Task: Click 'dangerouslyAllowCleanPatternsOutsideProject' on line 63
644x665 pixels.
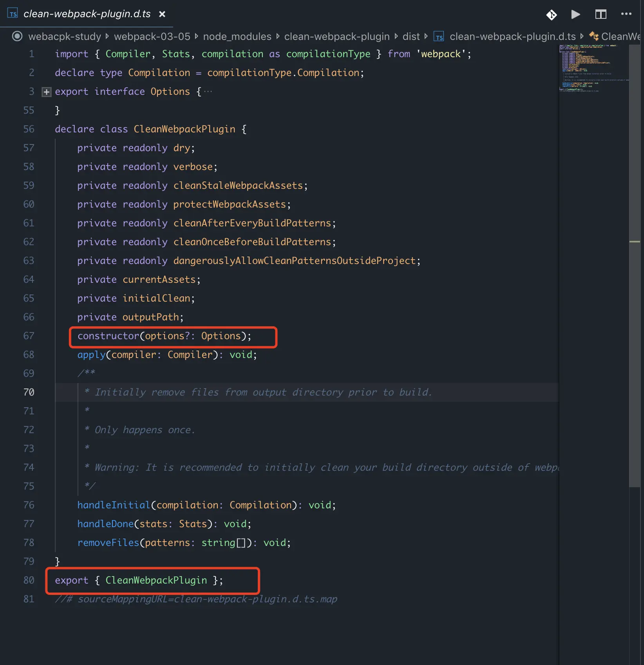Action: (295, 261)
